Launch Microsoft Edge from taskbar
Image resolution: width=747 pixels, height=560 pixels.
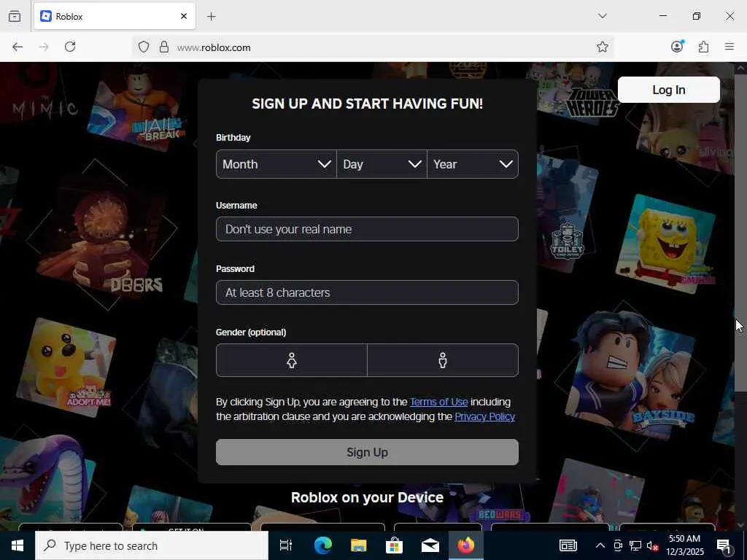[323, 545]
